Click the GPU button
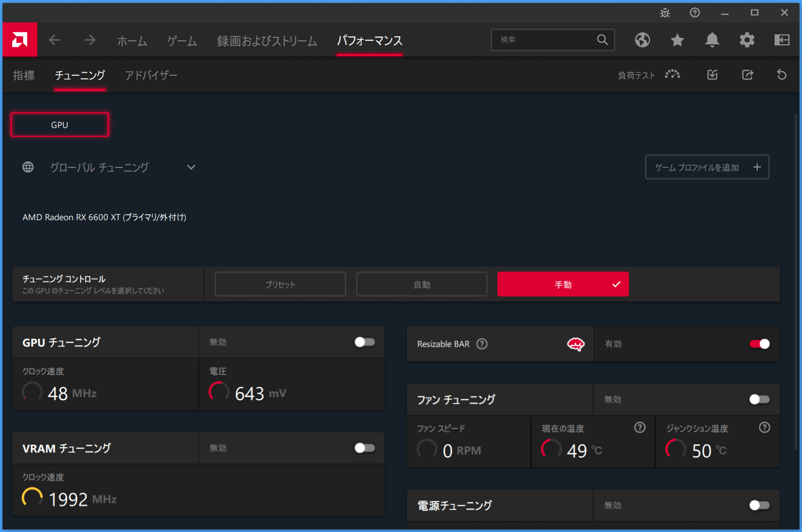Screen dimensions: 802x532 pos(60,125)
